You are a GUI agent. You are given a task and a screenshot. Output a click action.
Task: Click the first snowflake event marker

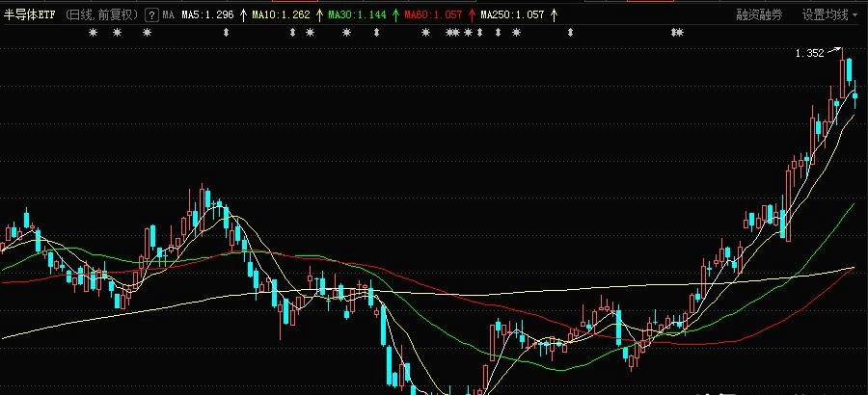click(x=93, y=33)
